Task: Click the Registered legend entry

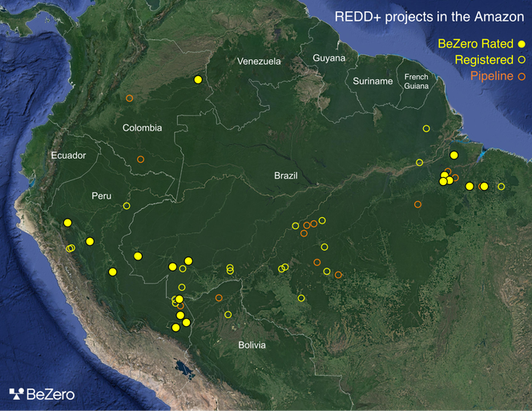Action: tap(490, 60)
